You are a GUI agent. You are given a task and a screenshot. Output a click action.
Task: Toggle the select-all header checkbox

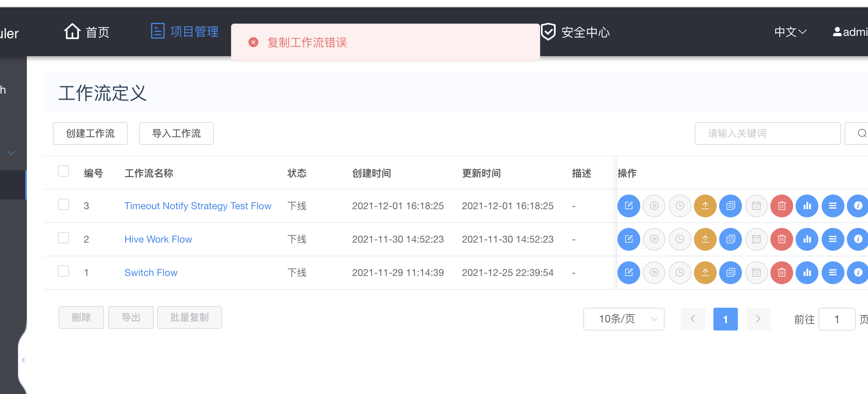point(63,171)
